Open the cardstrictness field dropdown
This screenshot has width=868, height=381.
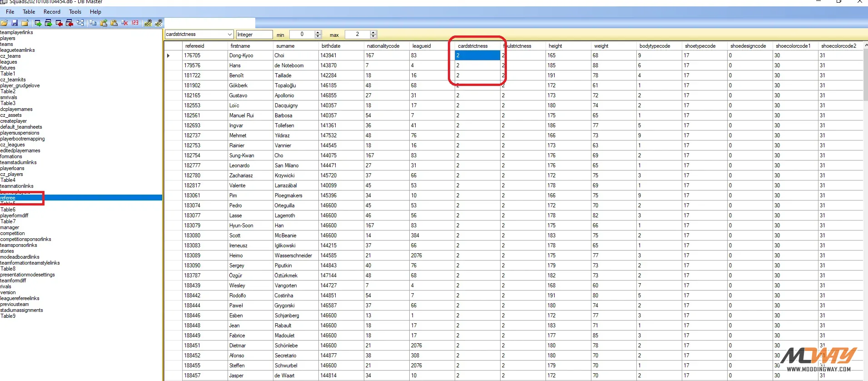pos(229,35)
